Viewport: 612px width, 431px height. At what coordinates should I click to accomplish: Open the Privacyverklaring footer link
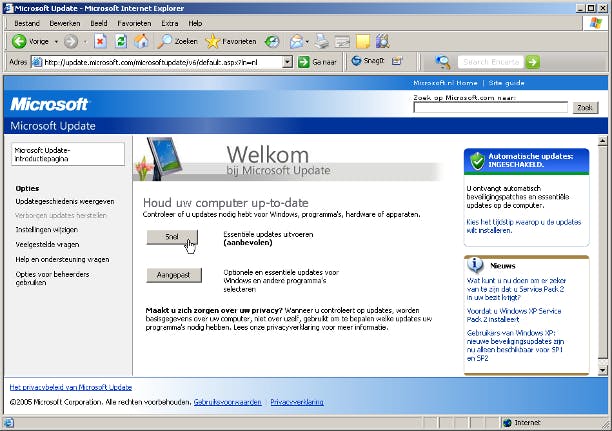pyautogui.click(x=297, y=402)
